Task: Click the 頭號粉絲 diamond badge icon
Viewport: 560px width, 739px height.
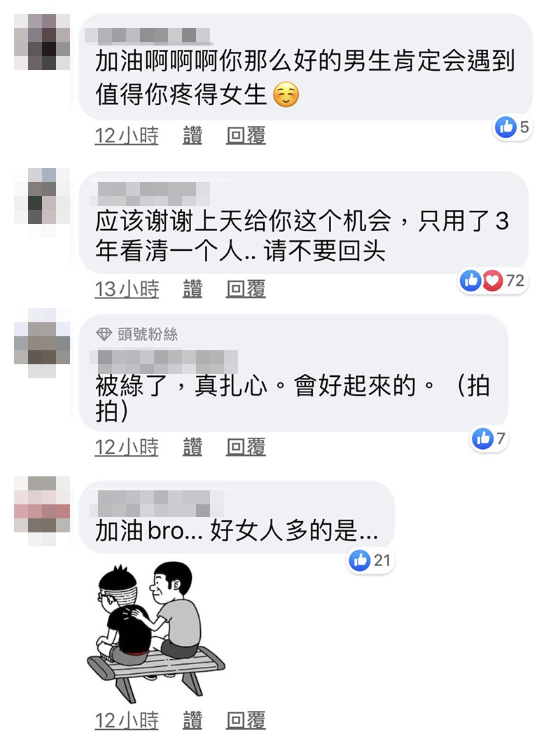Action: [104, 334]
